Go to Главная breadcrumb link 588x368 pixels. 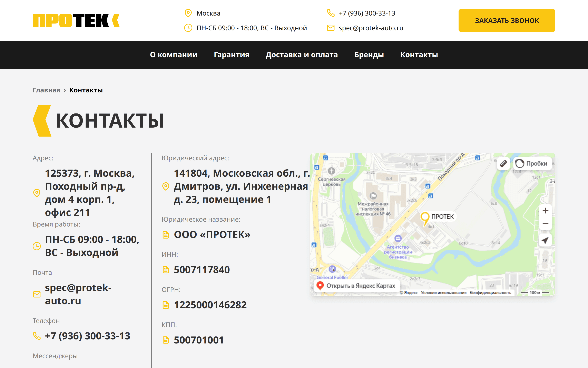[x=46, y=90]
